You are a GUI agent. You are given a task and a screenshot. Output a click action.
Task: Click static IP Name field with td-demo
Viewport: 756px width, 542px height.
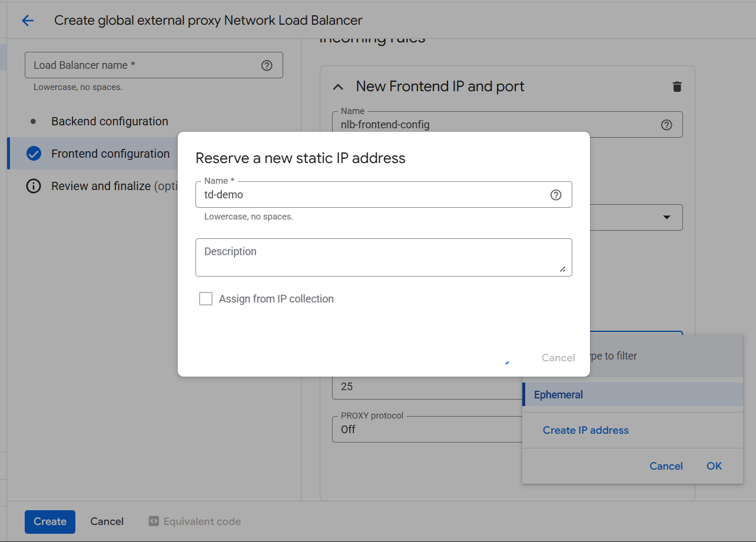tap(371, 195)
